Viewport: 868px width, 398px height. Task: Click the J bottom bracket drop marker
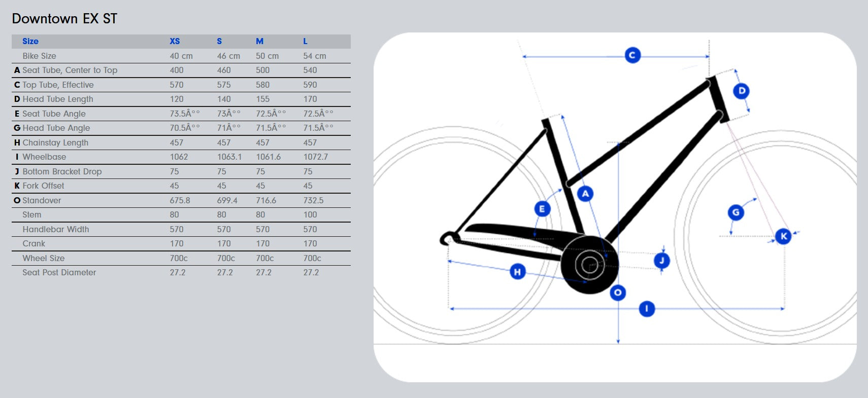tap(661, 261)
